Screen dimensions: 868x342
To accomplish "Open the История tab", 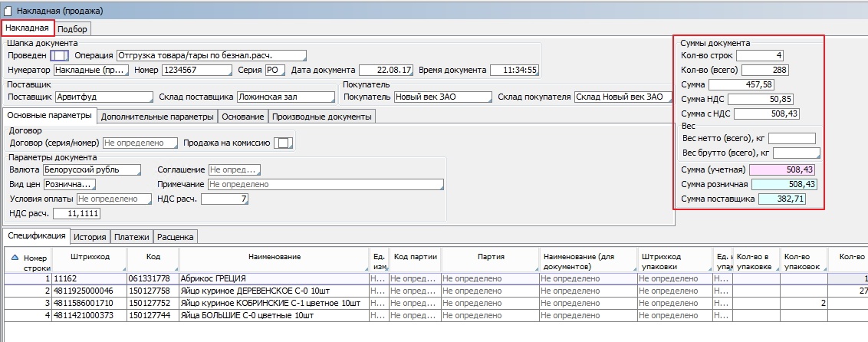I will coord(90,237).
